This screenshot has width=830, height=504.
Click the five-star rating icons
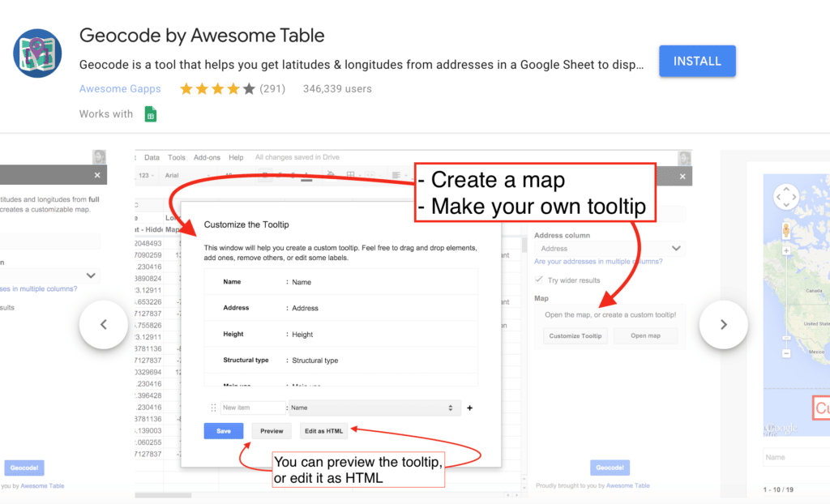[217, 89]
